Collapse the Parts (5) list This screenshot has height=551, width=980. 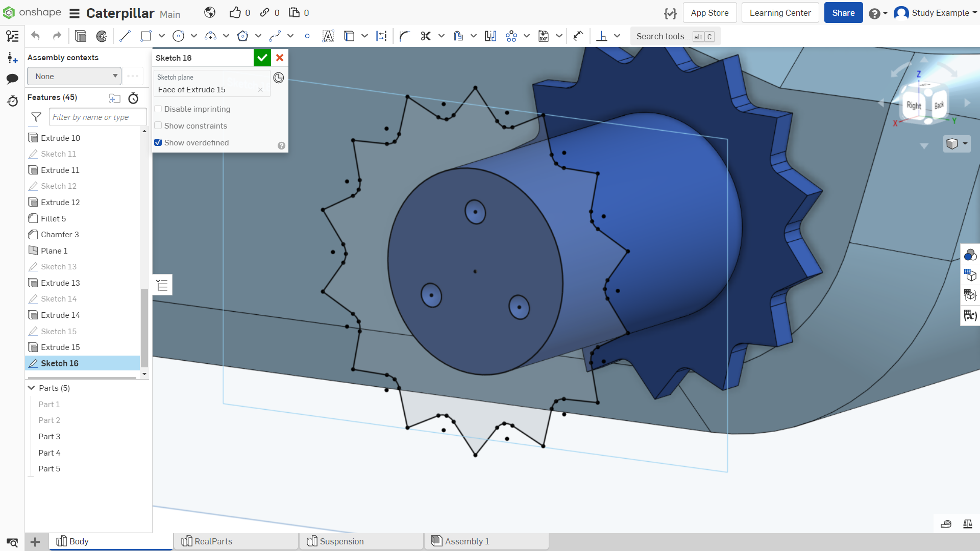[x=32, y=388]
